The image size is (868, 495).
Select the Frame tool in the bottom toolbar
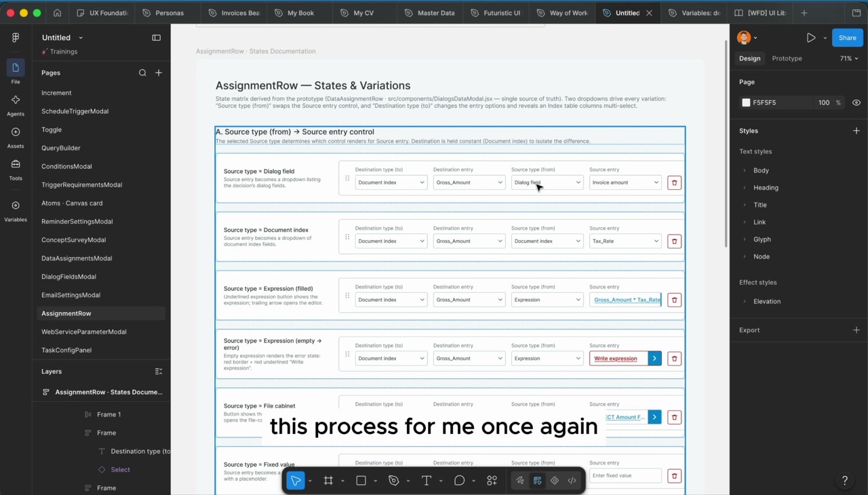pyautogui.click(x=328, y=481)
